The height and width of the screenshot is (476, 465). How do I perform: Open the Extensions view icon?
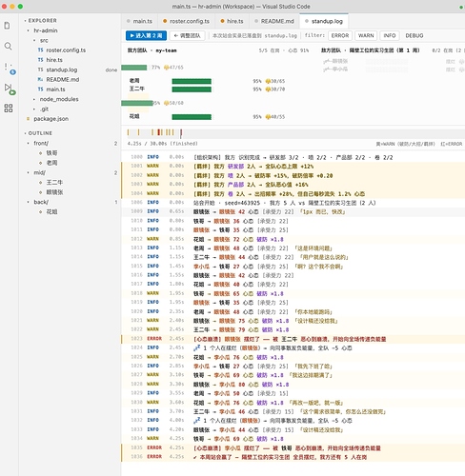point(9,109)
